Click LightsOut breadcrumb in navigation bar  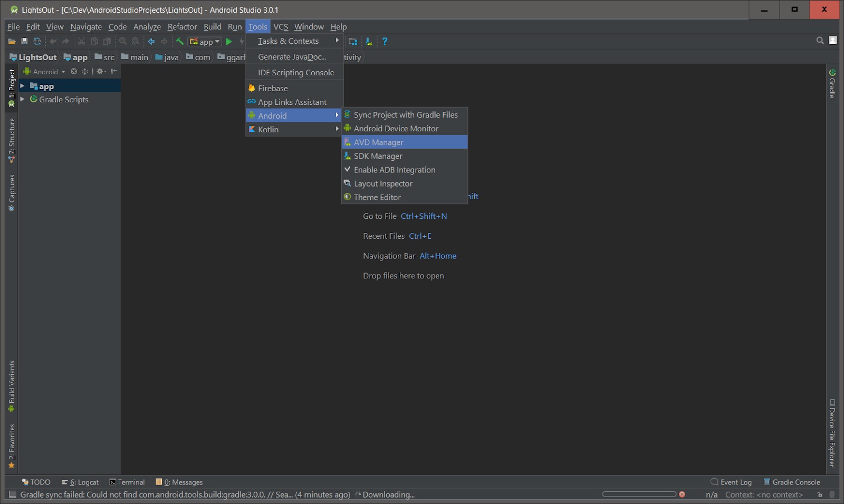click(x=33, y=57)
